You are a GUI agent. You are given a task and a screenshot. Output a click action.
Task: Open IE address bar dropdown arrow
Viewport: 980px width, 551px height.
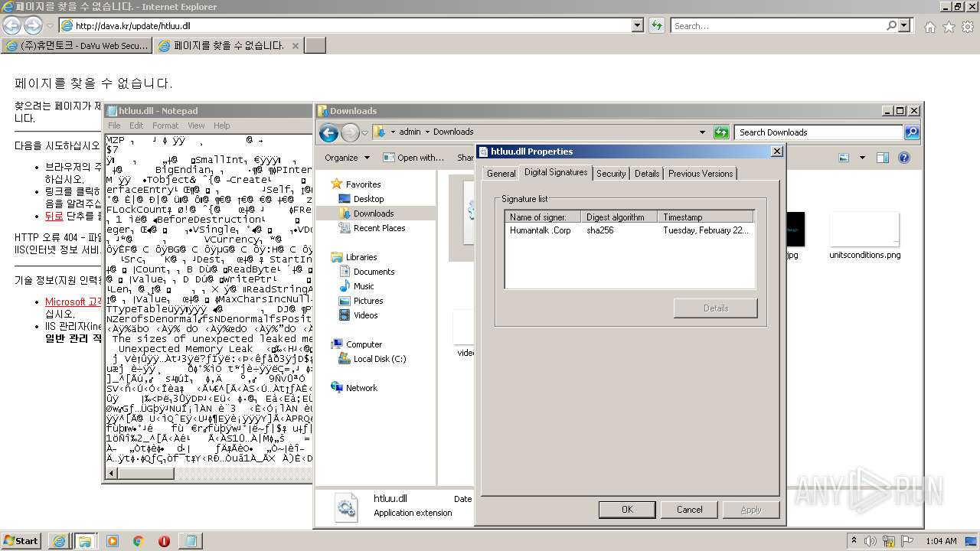click(x=638, y=25)
